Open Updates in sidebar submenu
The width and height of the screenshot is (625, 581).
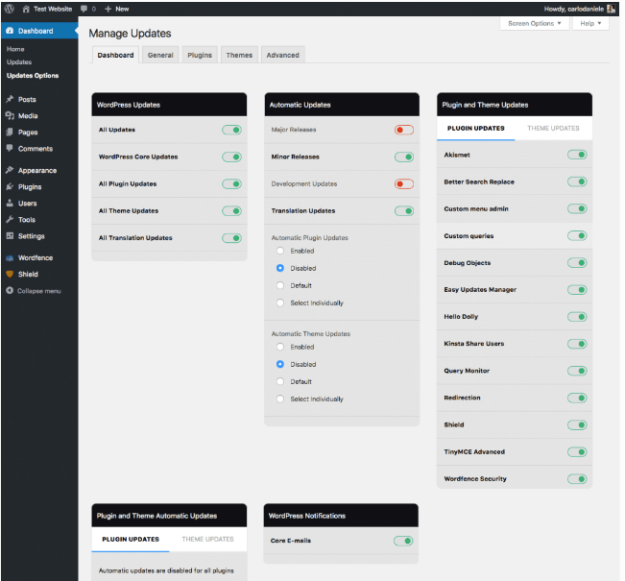[19, 62]
